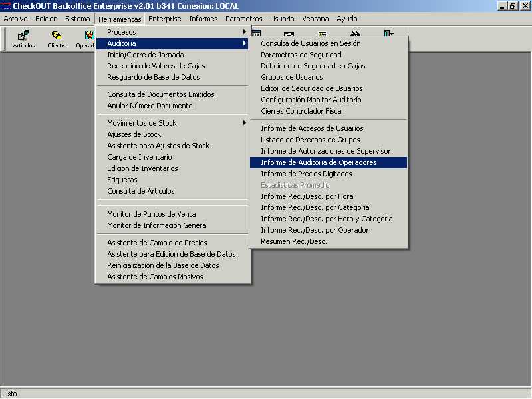The width and height of the screenshot is (532, 399).
Task: Expand the Auditoria submenu arrow
Action: pos(244,43)
